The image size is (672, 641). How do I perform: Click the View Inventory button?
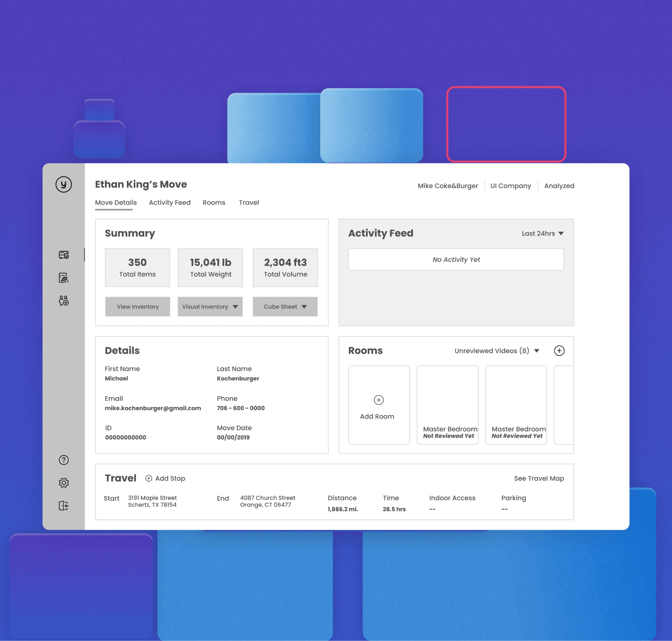point(138,307)
